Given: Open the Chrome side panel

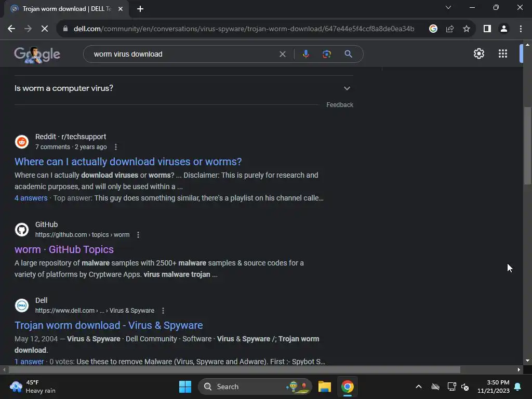Looking at the screenshot, I should [x=487, y=29].
